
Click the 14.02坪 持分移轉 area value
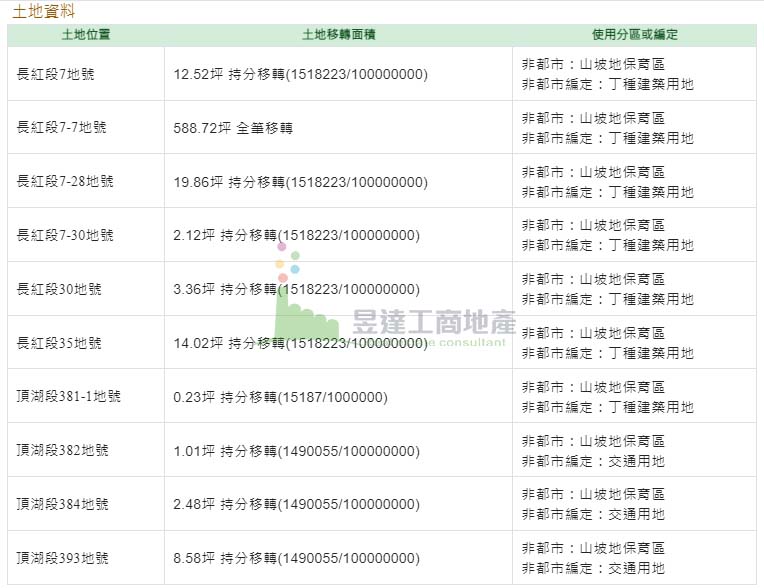click(x=301, y=343)
